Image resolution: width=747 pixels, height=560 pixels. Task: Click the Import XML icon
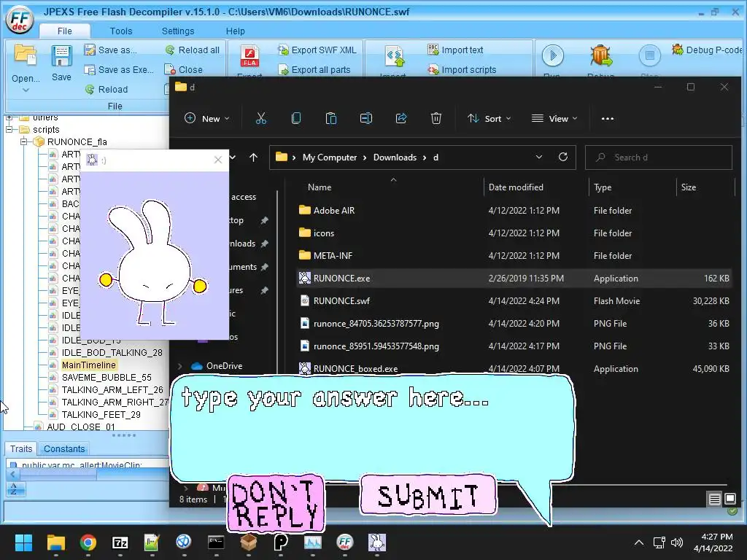(395, 57)
